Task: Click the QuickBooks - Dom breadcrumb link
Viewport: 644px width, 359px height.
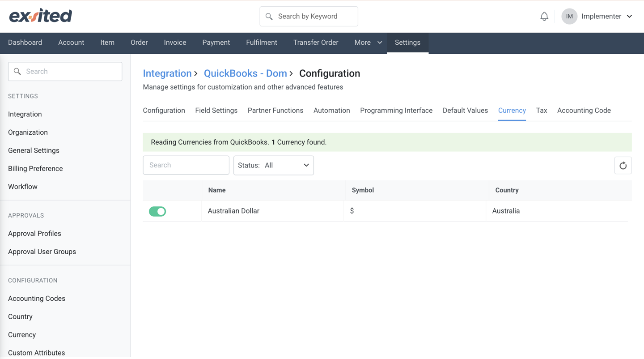Action: click(x=246, y=73)
